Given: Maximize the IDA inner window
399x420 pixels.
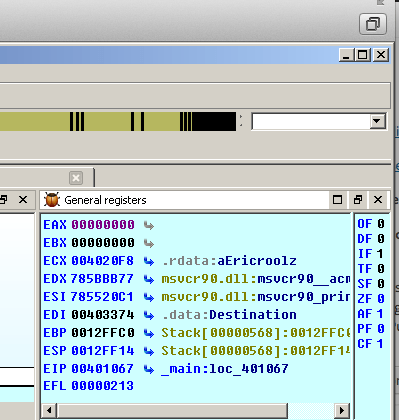Looking at the screenshot, I should click(x=363, y=55).
